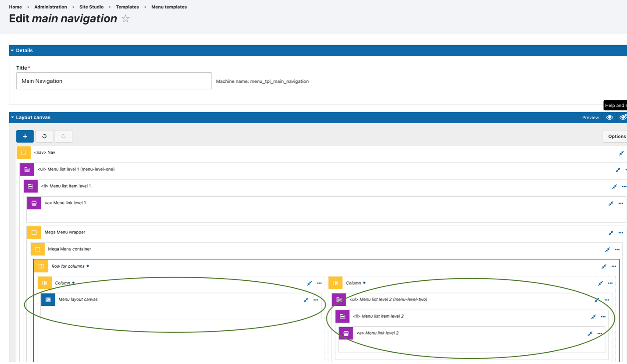Viewport: 627px width, 364px height.
Task: Collapse the Menu list level 1 row
Action: 618,170
